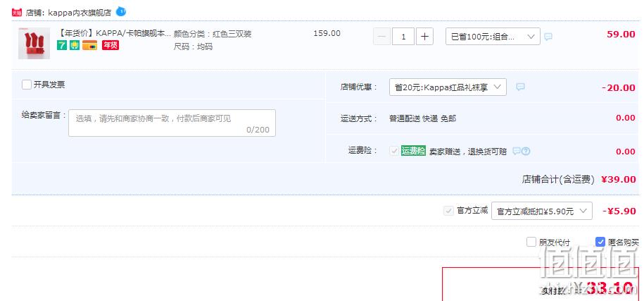
Task: Click the orange credit card badge
Action: pyautogui.click(x=89, y=45)
